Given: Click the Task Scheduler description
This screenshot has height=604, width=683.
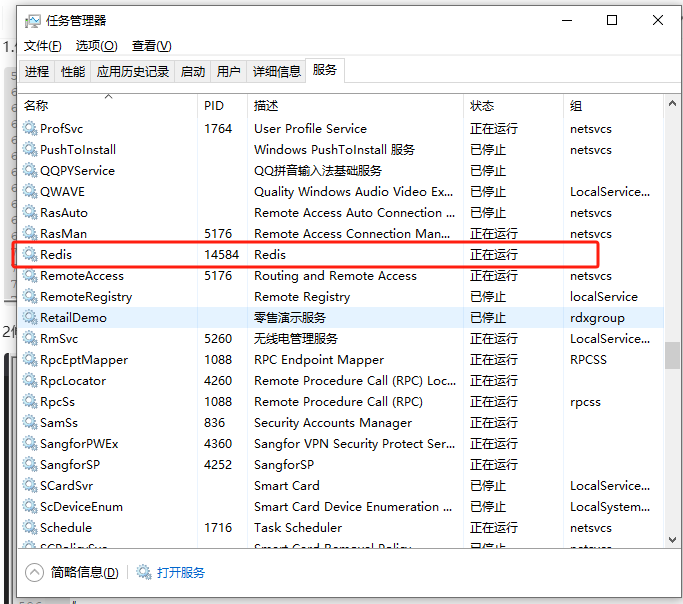Looking at the screenshot, I should click(298, 527).
